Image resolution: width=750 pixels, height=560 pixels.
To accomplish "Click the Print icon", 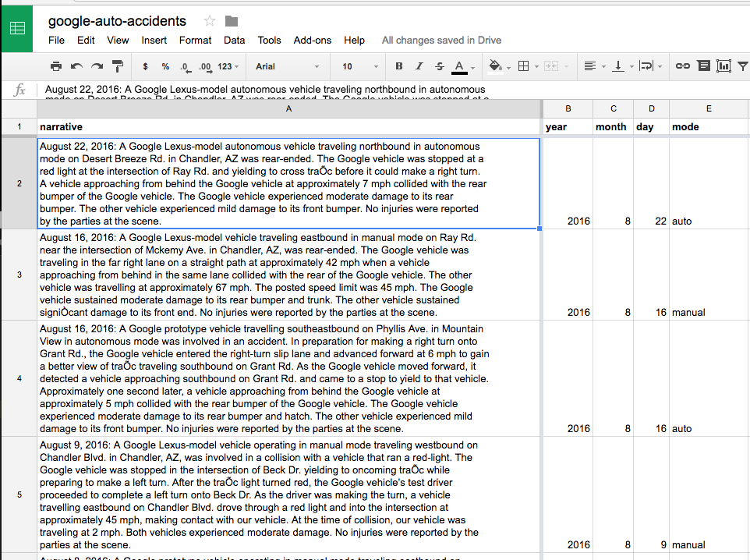I will pos(56,66).
